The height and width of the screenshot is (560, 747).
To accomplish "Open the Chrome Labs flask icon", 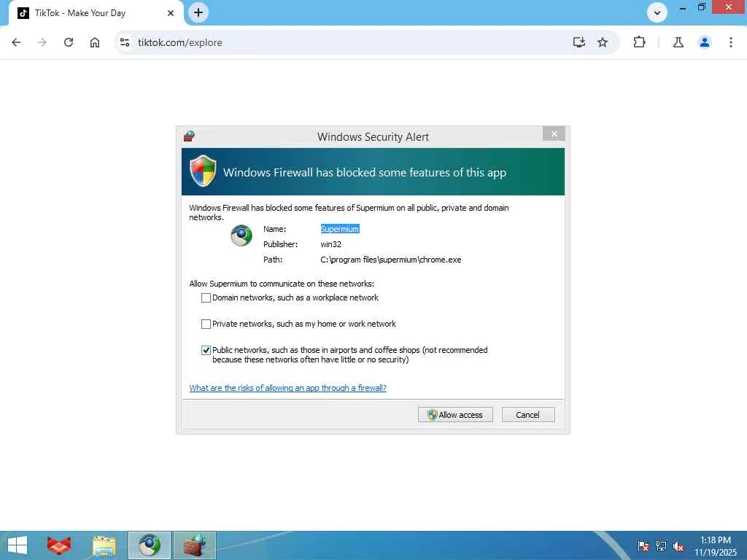I will [x=678, y=42].
